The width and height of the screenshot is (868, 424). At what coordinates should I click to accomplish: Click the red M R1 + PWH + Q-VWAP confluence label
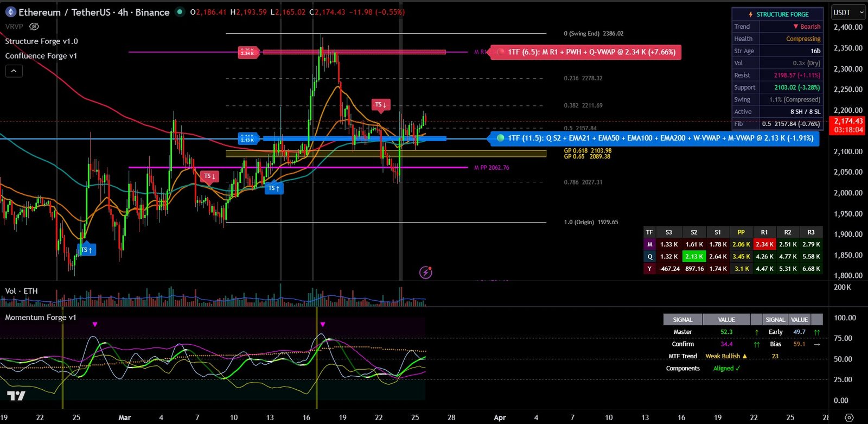585,52
